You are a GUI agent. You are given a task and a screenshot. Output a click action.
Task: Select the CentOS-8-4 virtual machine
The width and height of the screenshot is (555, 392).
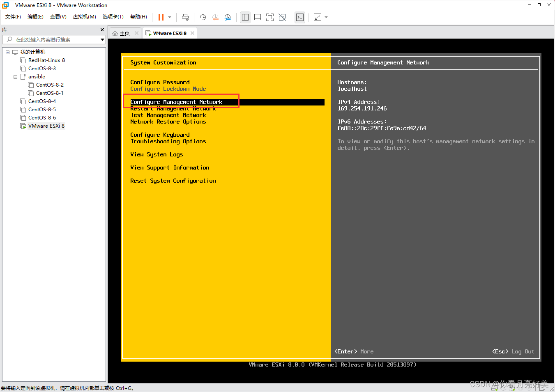tap(42, 101)
